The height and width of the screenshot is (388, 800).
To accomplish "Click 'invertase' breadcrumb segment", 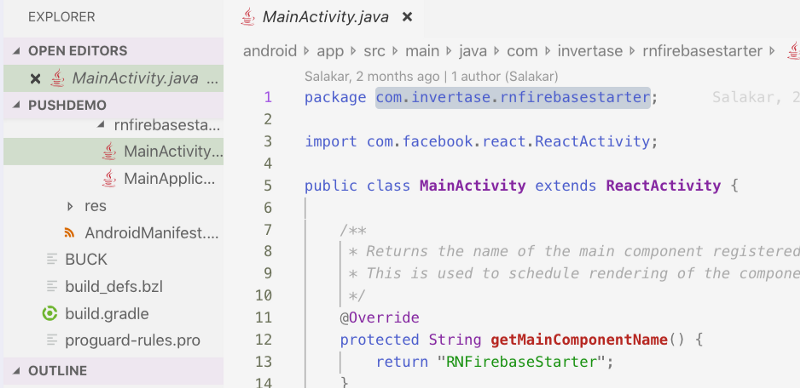I will [x=590, y=51].
